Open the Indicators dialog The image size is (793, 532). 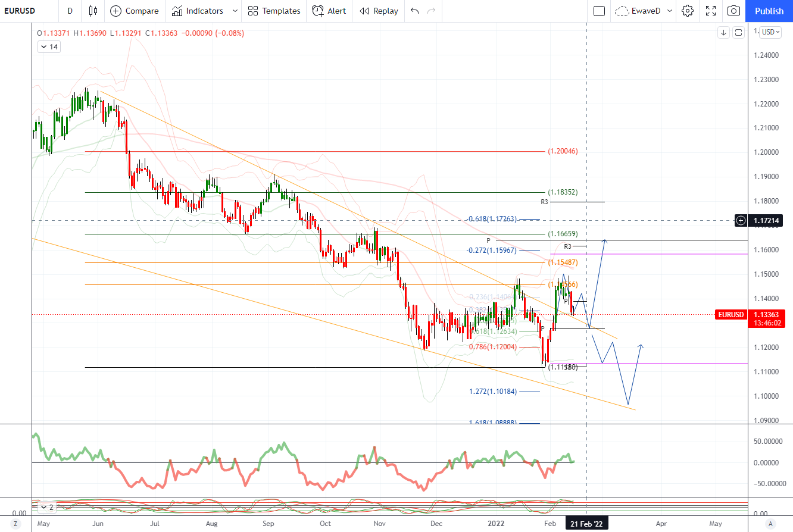pyautogui.click(x=198, y=11)
